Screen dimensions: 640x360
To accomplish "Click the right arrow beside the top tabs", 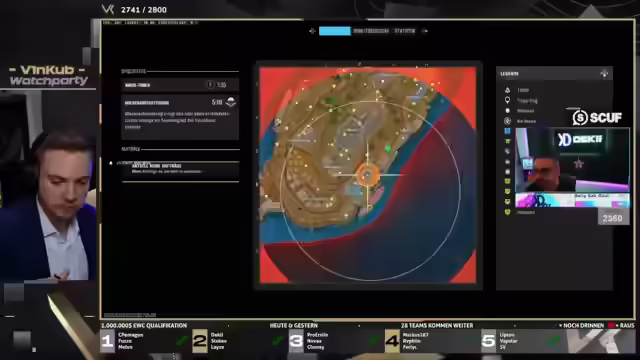I will tap(424, 31).
